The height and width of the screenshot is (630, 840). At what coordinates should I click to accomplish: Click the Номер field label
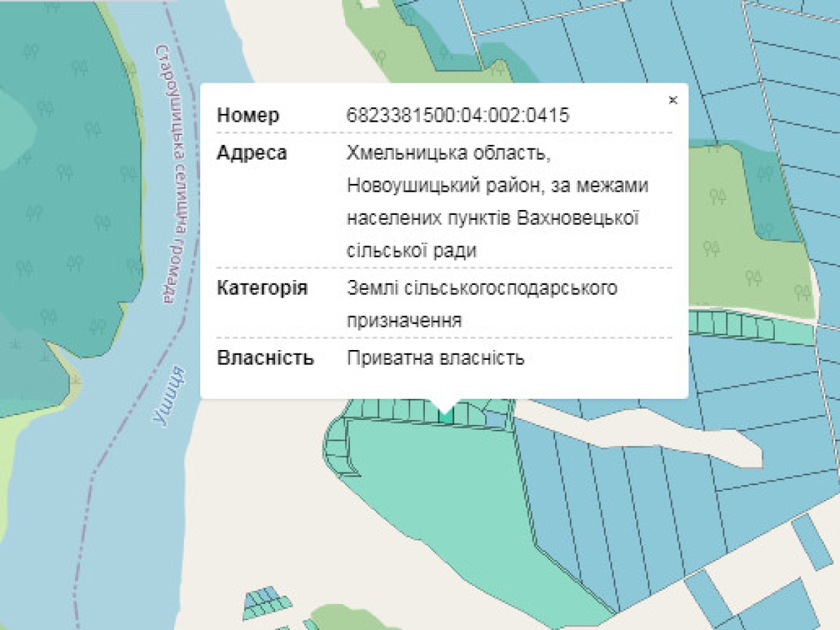coord(248,115)
